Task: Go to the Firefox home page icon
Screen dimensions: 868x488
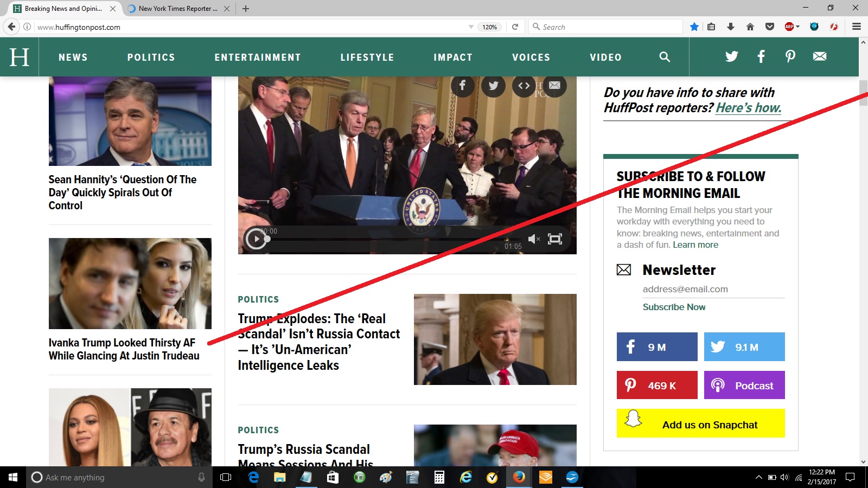Action: 750,27
